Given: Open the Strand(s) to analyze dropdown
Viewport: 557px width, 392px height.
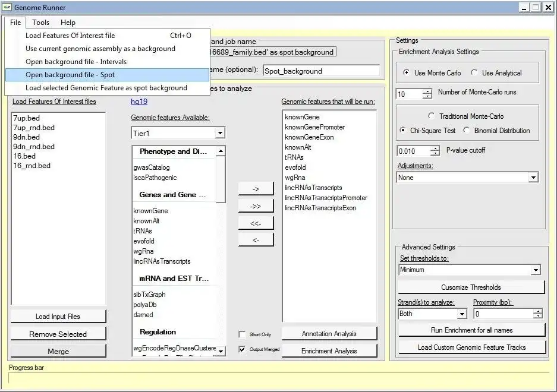Looking at the screenshot, I should click(x=462, y=314).
